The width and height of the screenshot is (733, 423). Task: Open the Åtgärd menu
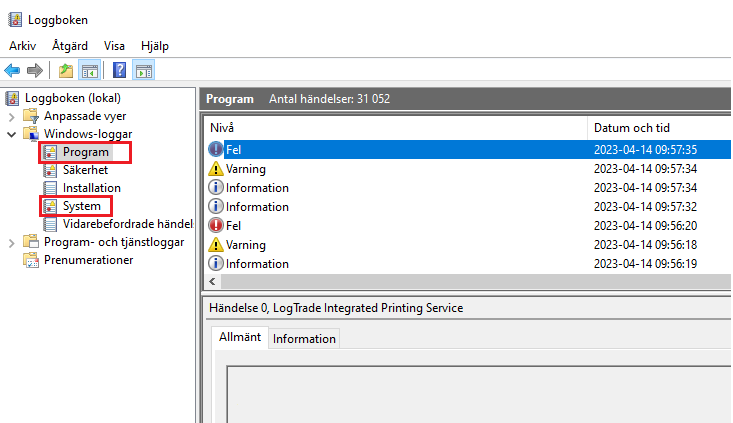tap(70, 46)
